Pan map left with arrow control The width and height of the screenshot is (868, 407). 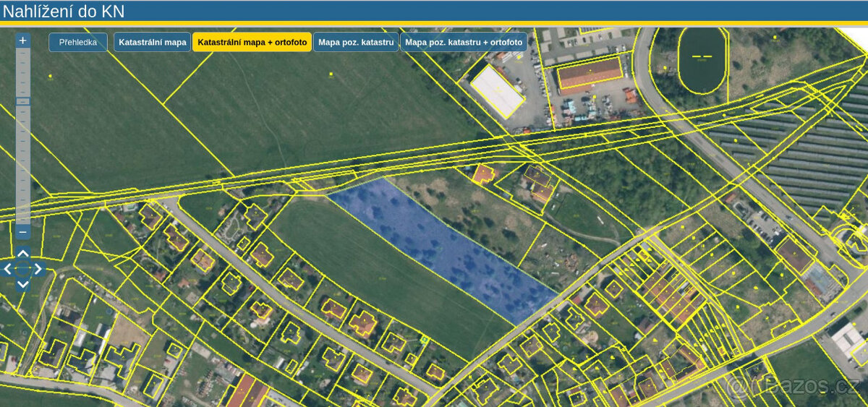(x=8, y=269)
